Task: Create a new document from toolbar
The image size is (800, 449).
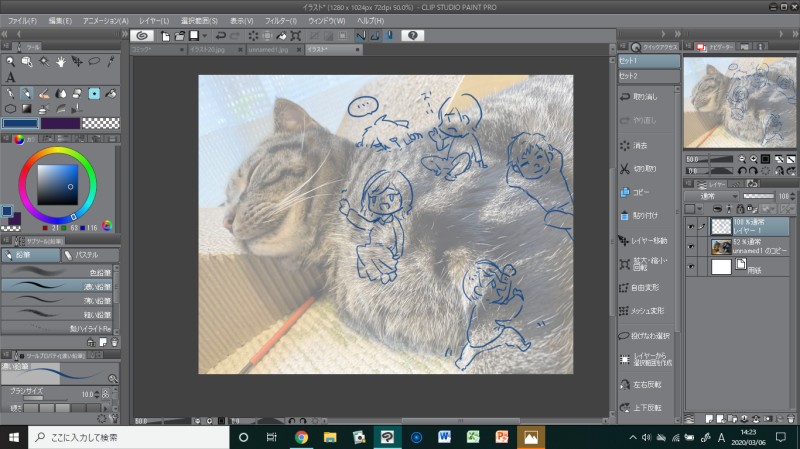Action: 165,36
